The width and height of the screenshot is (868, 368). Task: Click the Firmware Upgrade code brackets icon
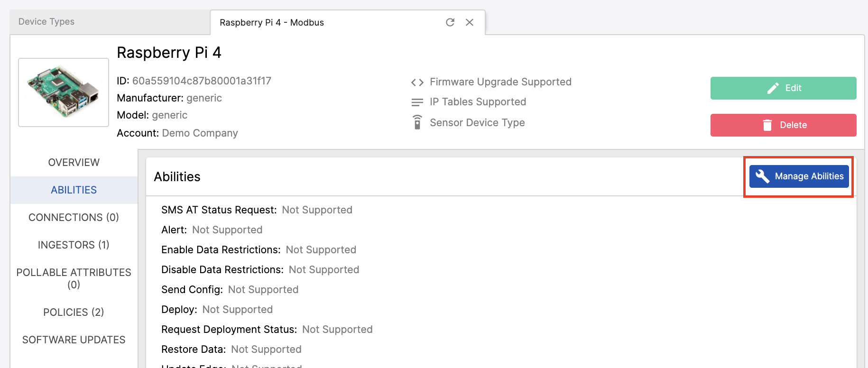click(417, 83)
